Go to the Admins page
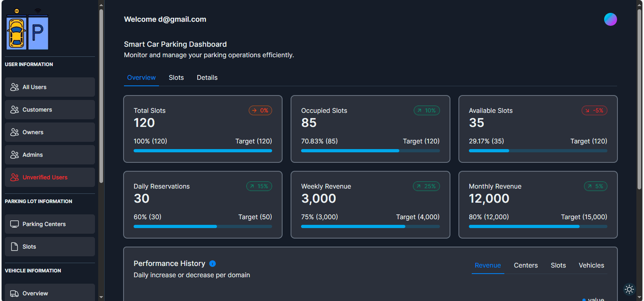This screenshot has width=644, height=301. pos(50,155)
